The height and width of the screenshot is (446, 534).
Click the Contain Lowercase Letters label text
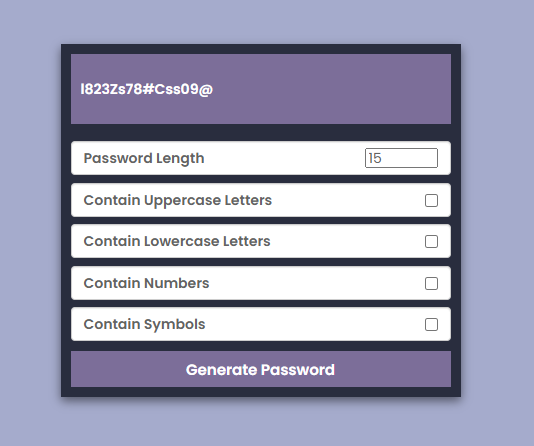pos(177,241)
